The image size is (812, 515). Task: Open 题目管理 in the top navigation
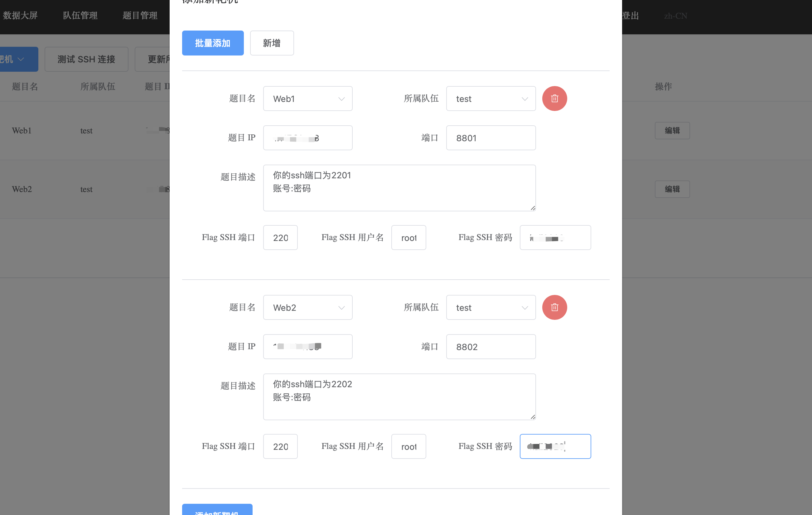pos(140,16)
